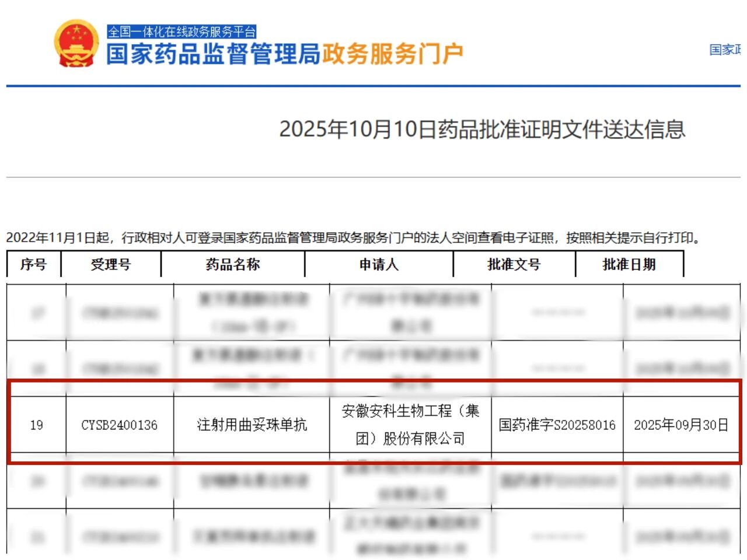Click the 批准文号 column header

[x=514, y=265]
